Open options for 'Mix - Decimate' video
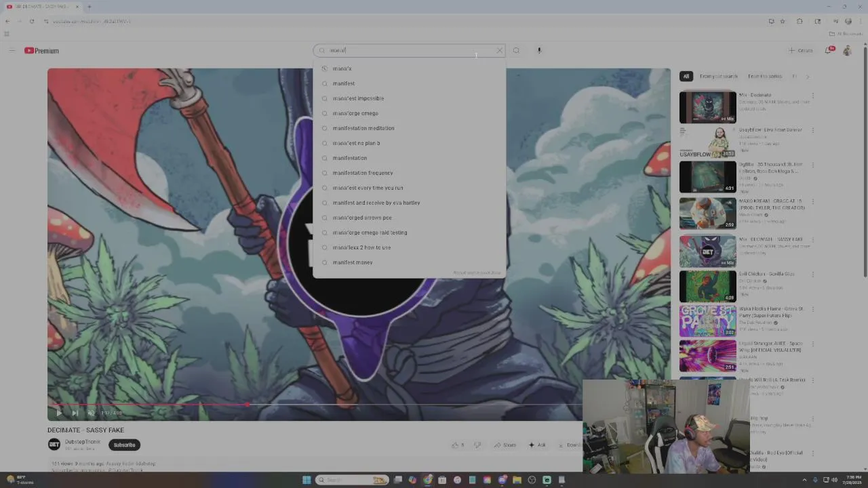This screenshot has width=868, height=488. pyautogui.click(x=812, y=96)
